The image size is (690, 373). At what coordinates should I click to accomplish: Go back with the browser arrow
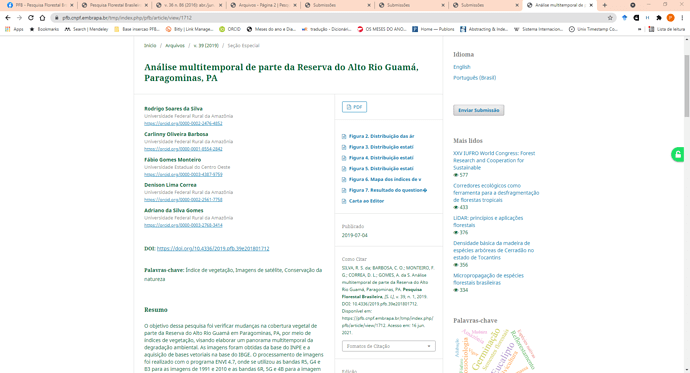(7, 18)
